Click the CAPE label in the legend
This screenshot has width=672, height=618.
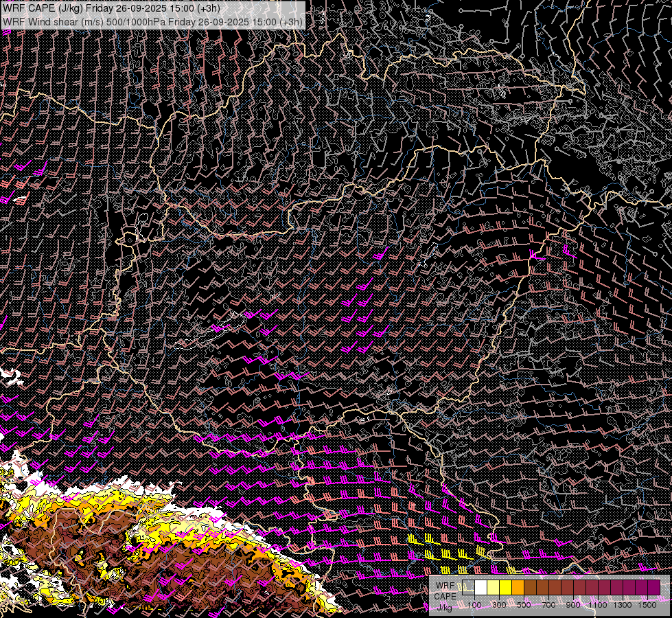445,597
